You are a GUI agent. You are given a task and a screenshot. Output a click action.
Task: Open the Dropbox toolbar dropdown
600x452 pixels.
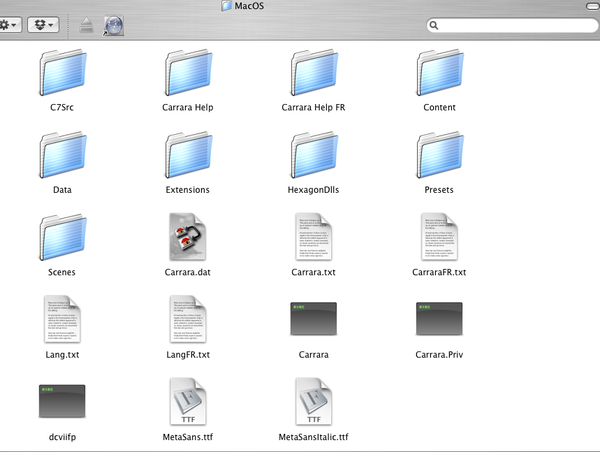pyautogui.click(x=43, y=25)
